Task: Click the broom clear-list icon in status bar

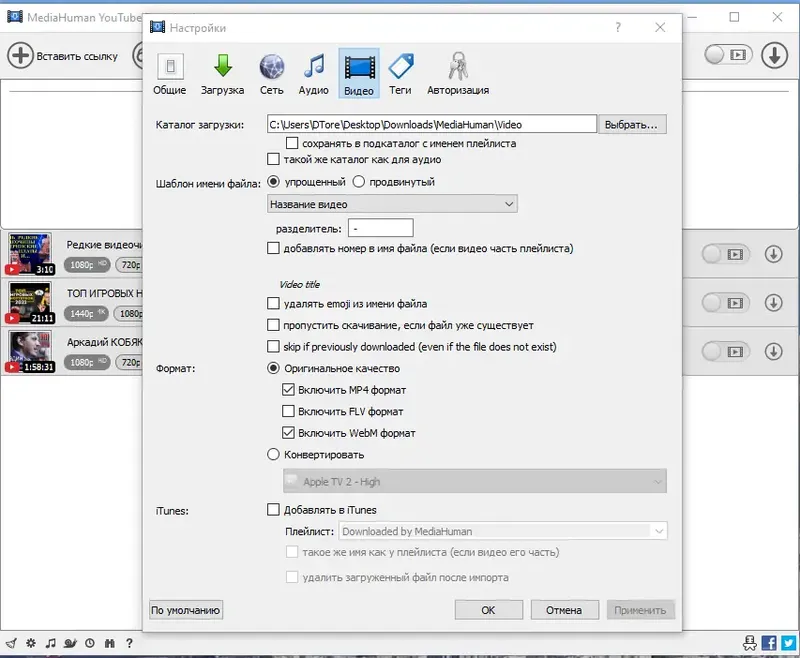Action: pos(11,643)
